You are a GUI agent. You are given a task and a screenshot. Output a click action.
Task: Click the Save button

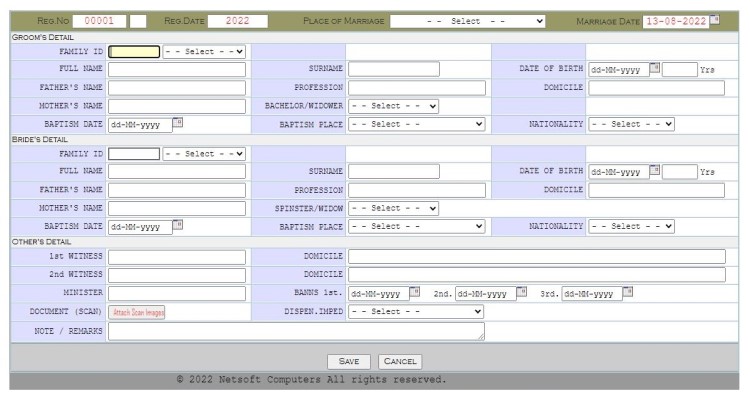pyautogui.click(x=349, y=361)
